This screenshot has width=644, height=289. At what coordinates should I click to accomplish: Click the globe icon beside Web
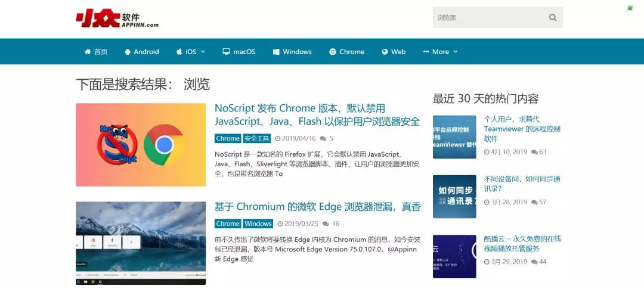click(385, 52)
